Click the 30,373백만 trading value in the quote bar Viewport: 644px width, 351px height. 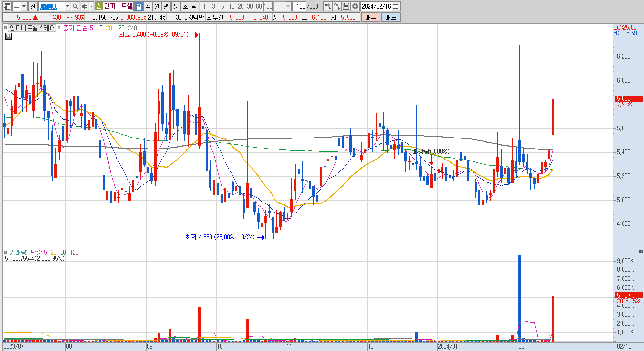pos(190,17)
